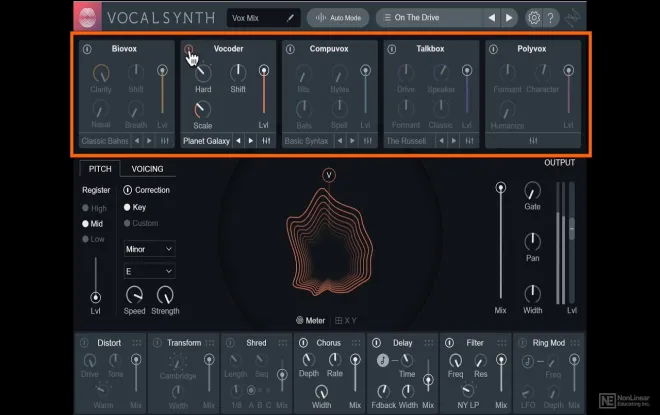Enable the Ring Mod effect power button
The height and width of the screenshot is (415, 660).
pos(522,343)
